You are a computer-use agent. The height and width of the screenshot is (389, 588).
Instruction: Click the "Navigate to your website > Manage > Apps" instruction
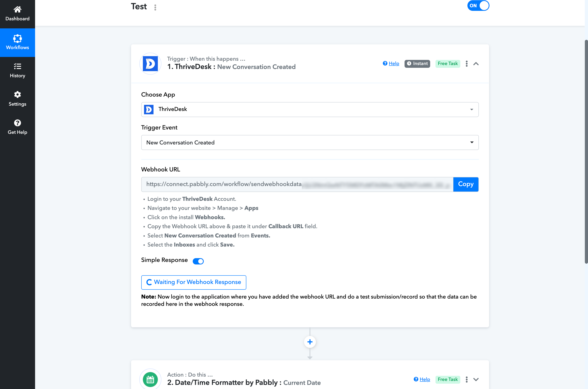203,208
